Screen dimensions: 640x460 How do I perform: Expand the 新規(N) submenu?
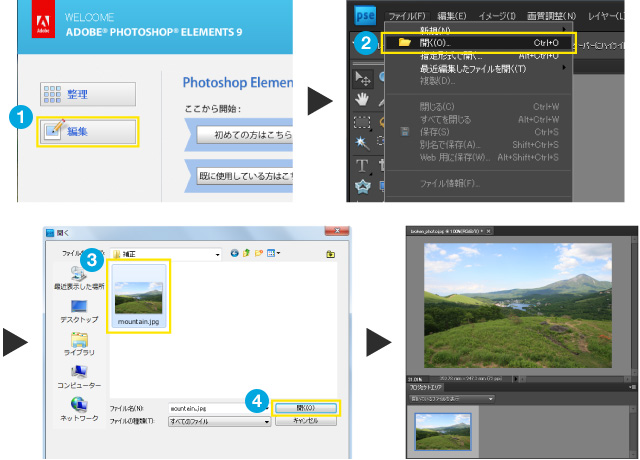[x=478, y=29]
